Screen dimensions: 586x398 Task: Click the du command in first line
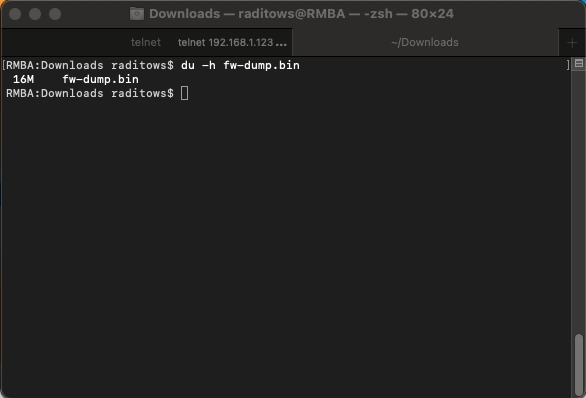[188, 65]
